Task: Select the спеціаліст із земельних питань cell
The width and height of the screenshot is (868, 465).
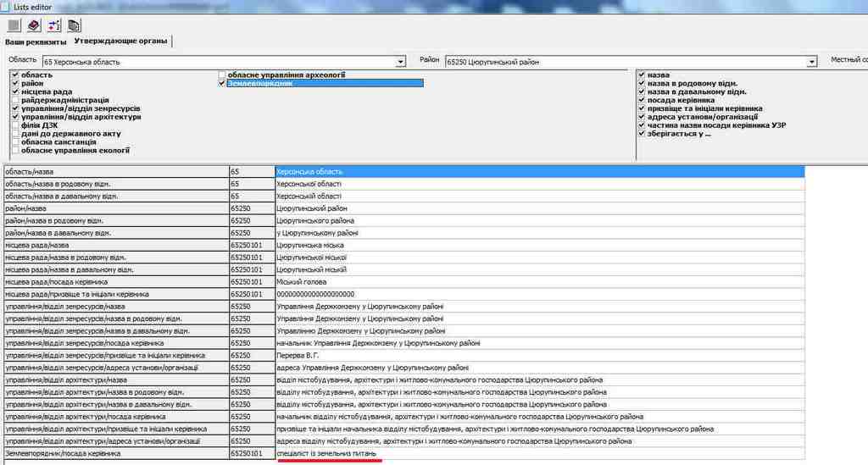Action: pyautogui.click(x=540, y=453)
